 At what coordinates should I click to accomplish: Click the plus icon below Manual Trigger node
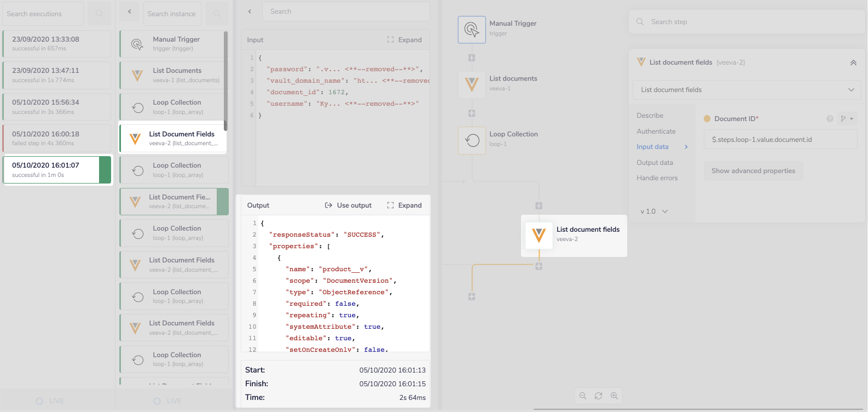coord(471,58)
